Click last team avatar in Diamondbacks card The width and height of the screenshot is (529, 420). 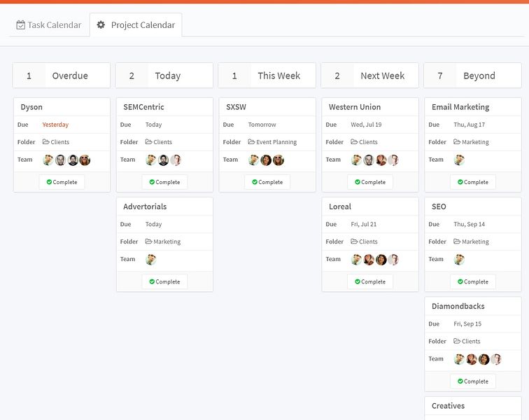[x=496, y=359]
